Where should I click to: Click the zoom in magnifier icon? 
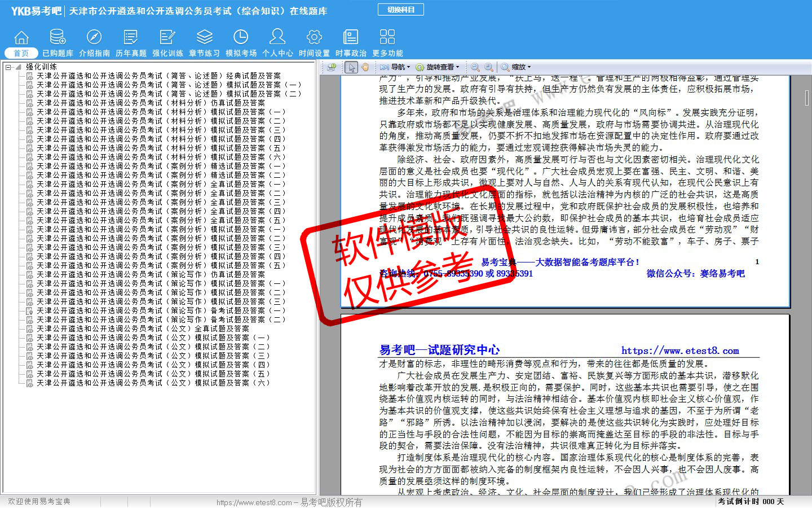point(489,67)
